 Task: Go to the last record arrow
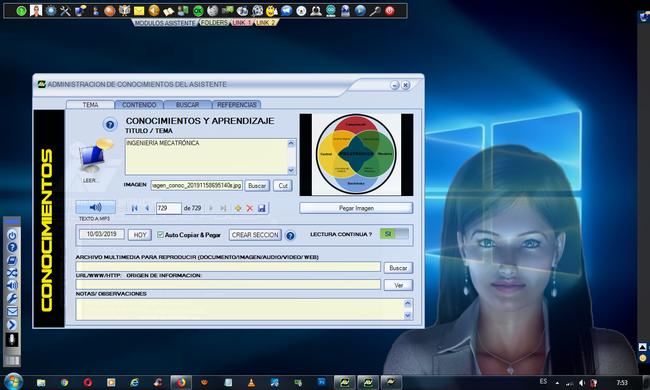tap(223, 208)
